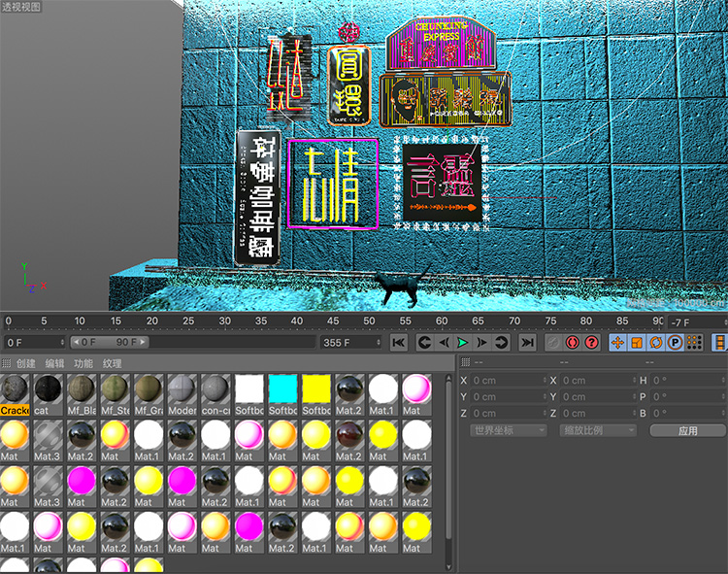Play the animation forwards
This screenshot has width=728, height=574.
462,343
